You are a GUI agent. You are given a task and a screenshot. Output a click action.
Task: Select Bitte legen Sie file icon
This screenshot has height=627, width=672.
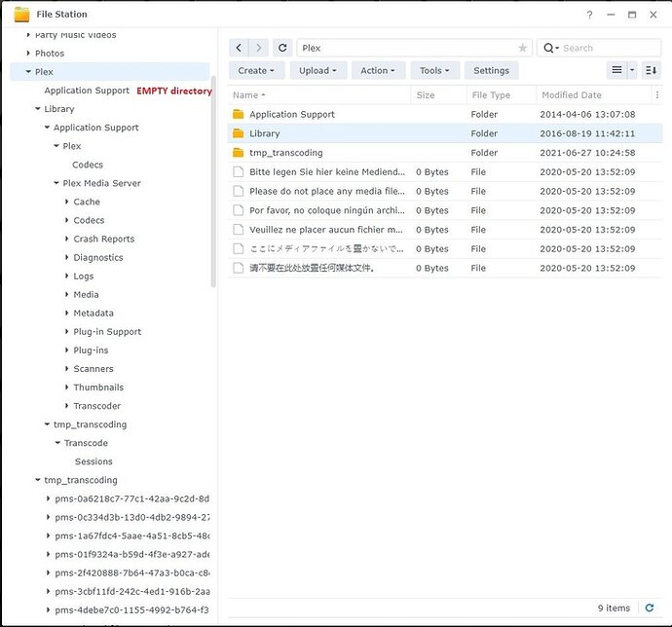[x=238, y=172]
